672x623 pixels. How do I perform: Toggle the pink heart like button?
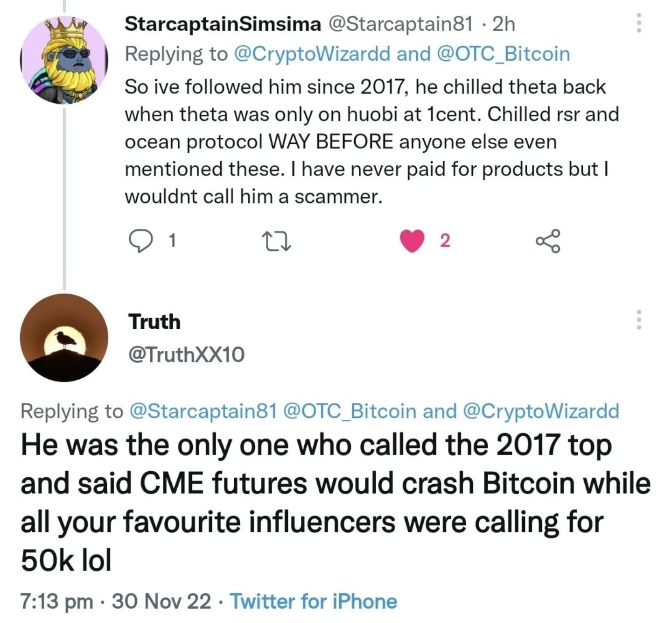coord(413,241)
